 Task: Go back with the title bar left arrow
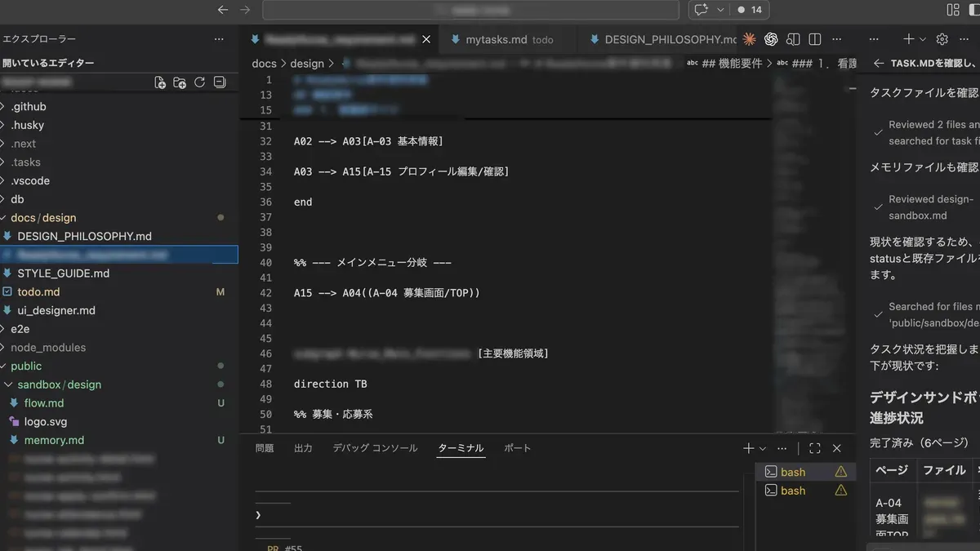(223, 10)
